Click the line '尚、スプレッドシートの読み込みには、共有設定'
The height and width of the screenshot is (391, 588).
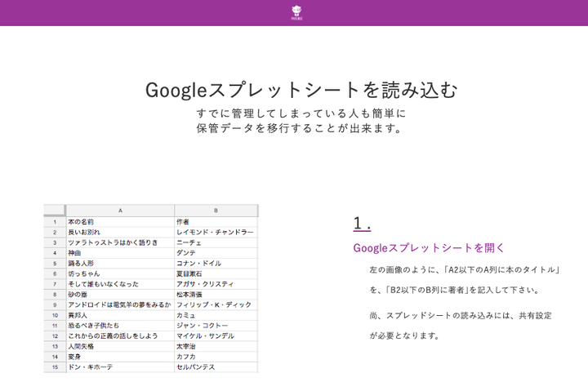[x=461, y=316]
